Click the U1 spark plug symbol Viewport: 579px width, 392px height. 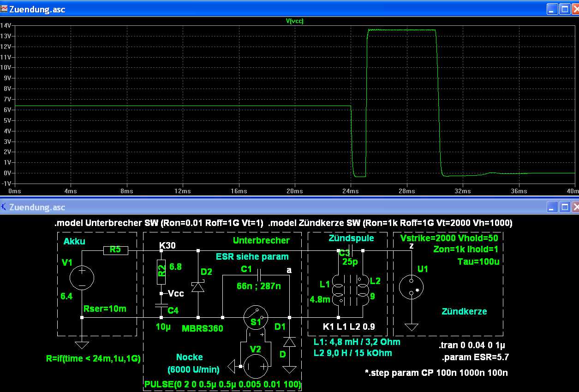pyautogui.click(x=412, y=286)
